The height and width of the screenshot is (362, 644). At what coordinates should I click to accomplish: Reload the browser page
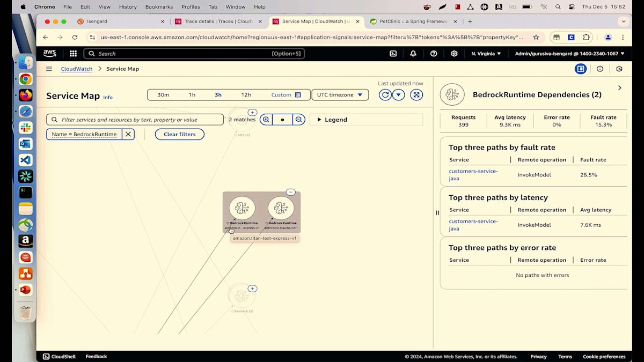click(x=75, y=38)
